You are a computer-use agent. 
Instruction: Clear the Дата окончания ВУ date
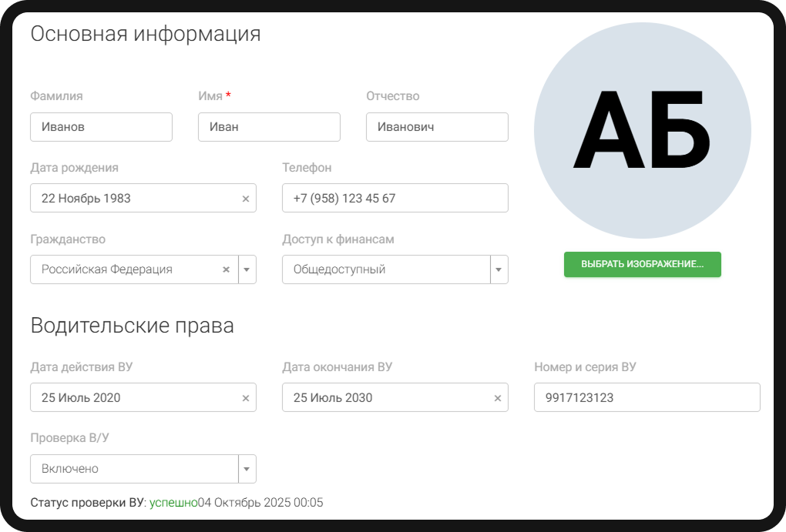click(497, 399)
